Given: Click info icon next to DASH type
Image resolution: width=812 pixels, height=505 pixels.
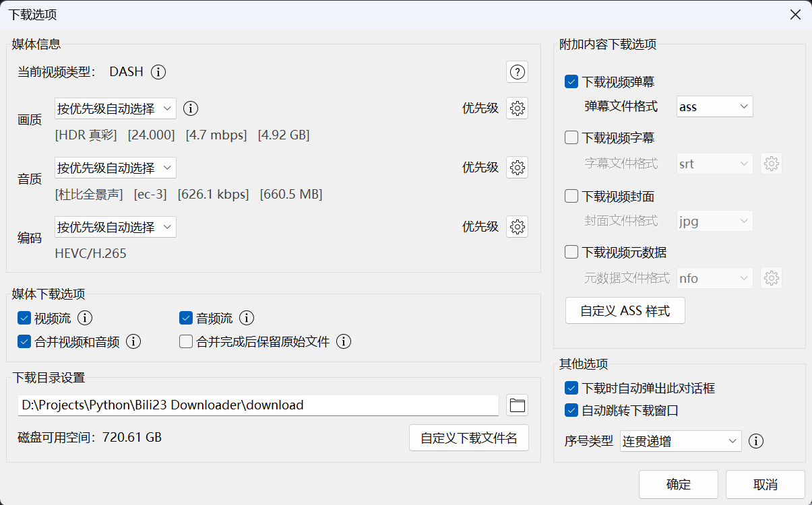Looking at the screenshot, I should [158, 72].
